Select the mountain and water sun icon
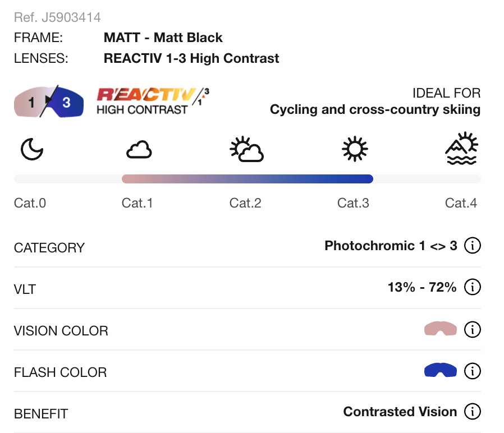 pos(461,149)
